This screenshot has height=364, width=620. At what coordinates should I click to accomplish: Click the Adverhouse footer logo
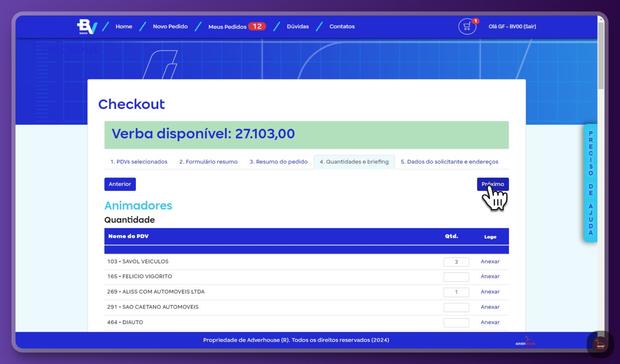525,341
